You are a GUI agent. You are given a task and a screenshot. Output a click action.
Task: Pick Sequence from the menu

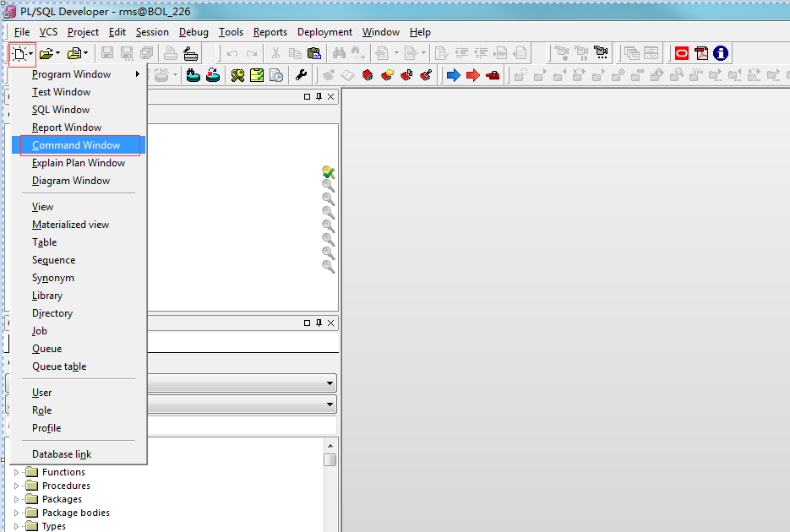tap(78, 260)
